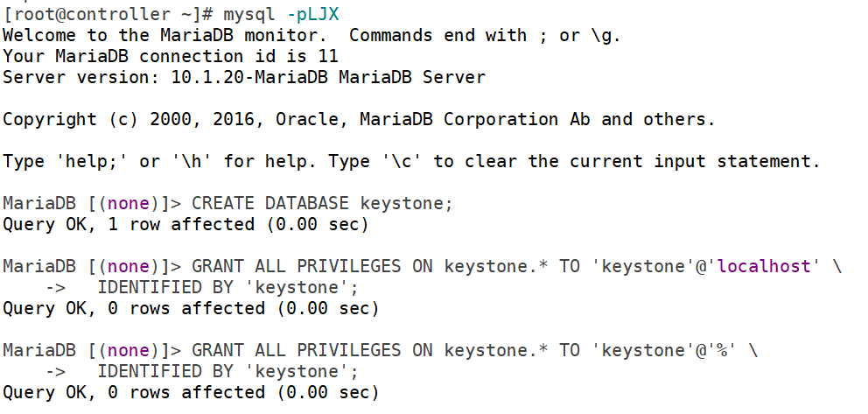Click the Copyright Oracle MariaDB Corporation line
The height and width of the screenshot is (414, 868).
point(359,119)
